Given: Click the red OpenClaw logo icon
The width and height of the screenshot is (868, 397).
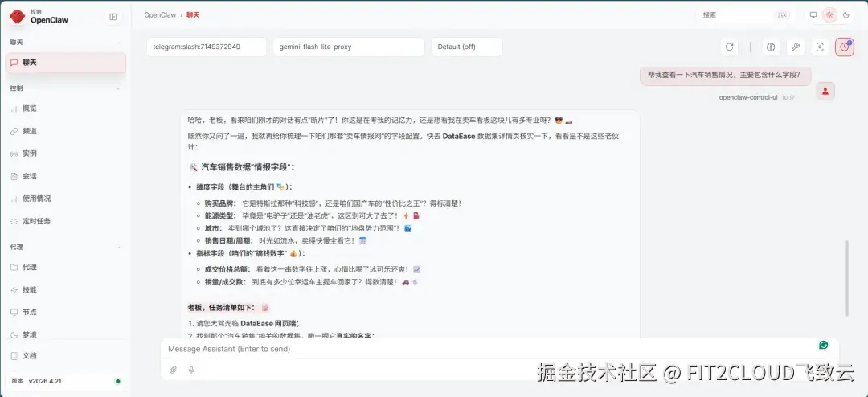Looking at the screenshot, I should (17, 17).
